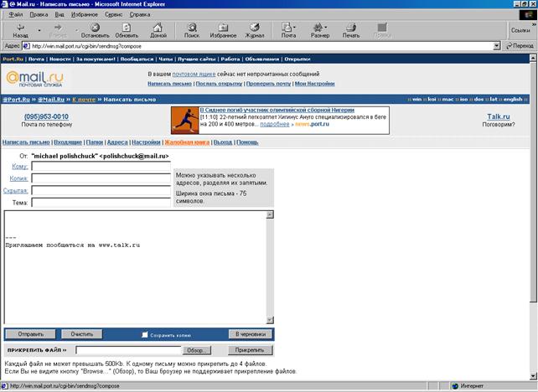Open Мои Настройки link
The image size is (538, 392).
314,83
